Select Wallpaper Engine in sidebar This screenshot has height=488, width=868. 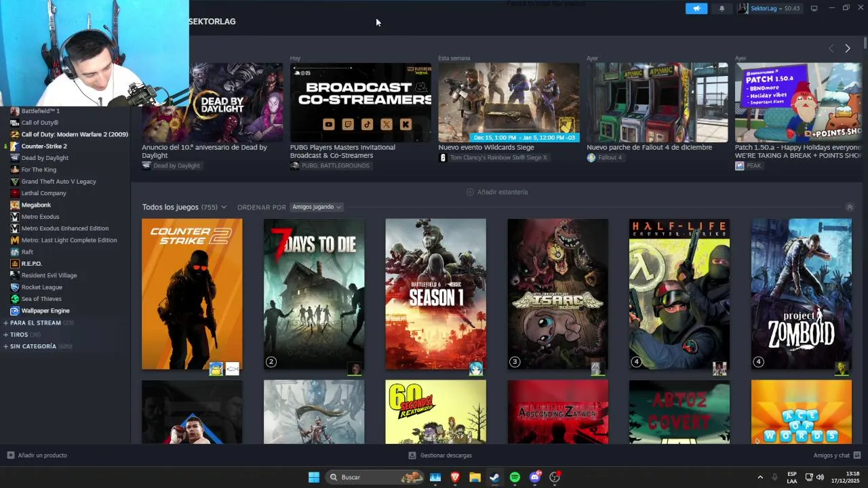pyautogui.click(x=45, y=310)
